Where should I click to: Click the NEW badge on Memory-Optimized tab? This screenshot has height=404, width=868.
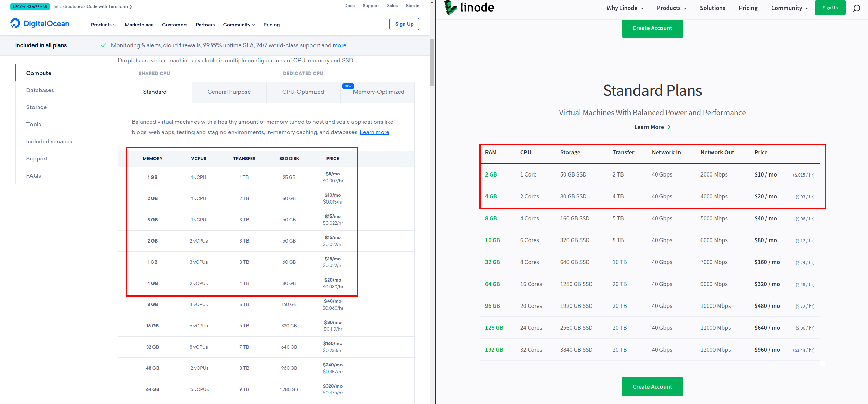click(348, 86)
